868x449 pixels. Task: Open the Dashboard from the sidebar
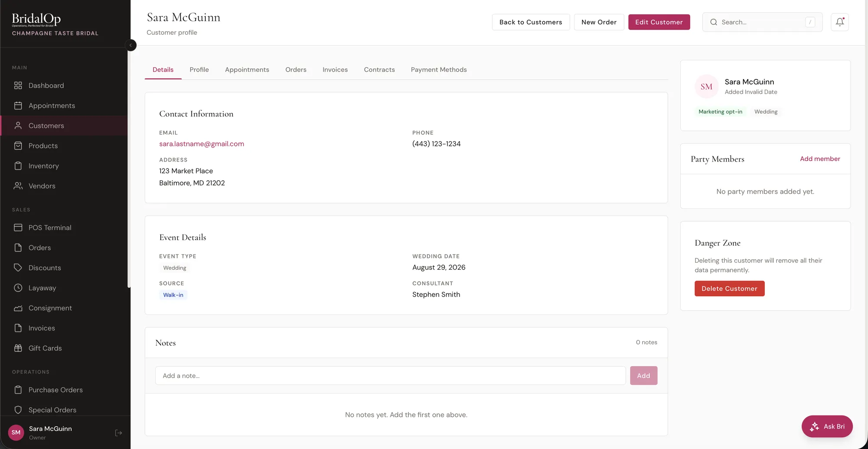point(45,86)
